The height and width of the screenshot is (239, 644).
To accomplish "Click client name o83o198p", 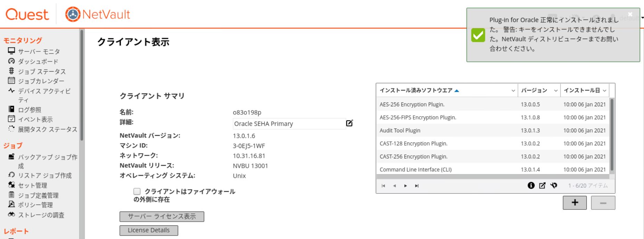I will (247, 112).
